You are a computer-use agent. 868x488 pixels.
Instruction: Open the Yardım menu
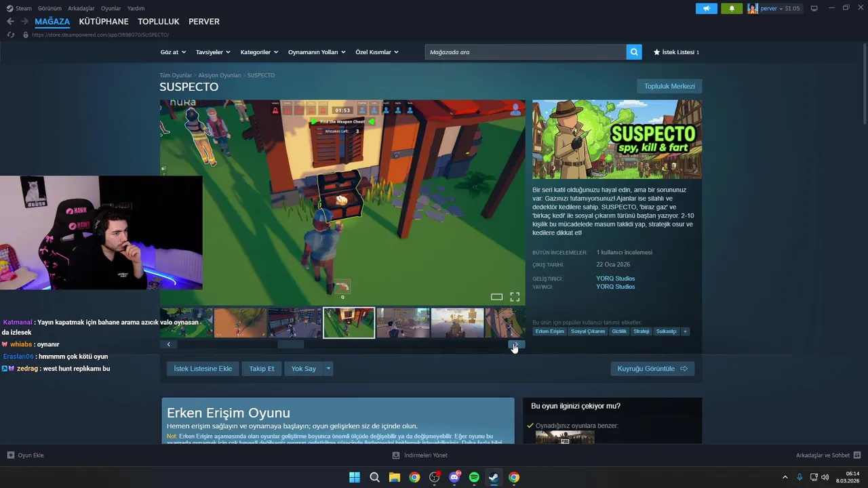coord(136,8)
